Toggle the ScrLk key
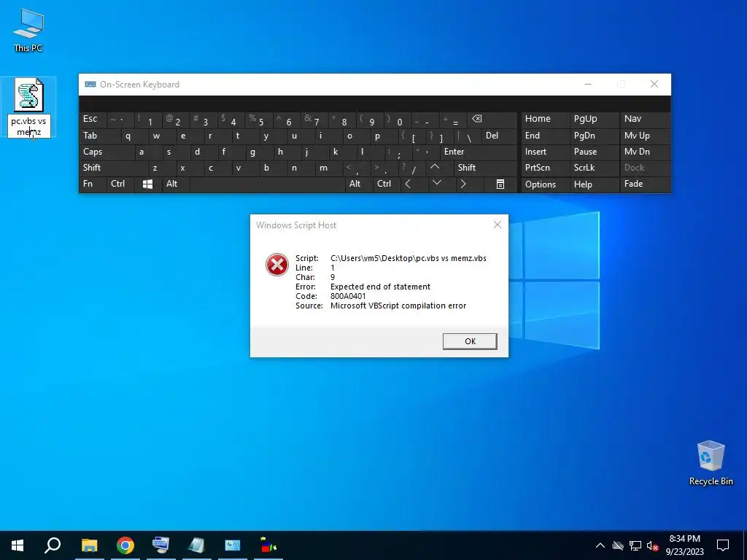Viewport: 747px width, 560px height. pos(594,168)
